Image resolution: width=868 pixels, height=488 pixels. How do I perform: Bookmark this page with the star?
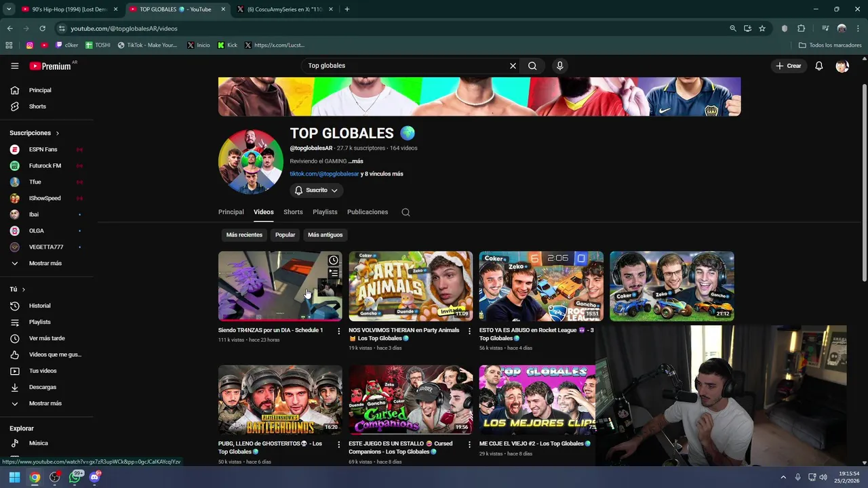(762, 28)
